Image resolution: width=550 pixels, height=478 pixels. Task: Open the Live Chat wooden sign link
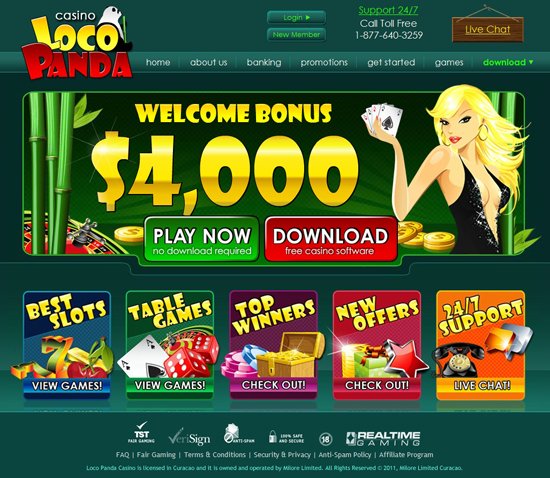488,29
